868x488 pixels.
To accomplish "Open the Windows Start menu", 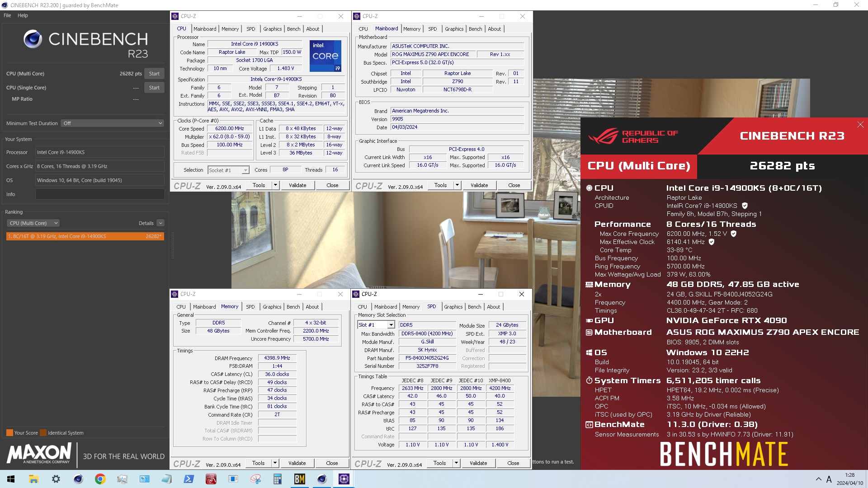I will 11,479.
